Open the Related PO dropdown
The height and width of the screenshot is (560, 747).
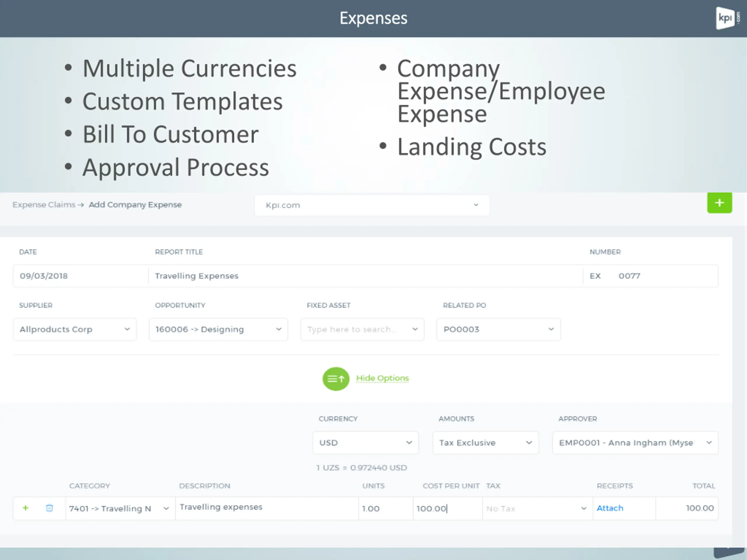pos(498,329)
